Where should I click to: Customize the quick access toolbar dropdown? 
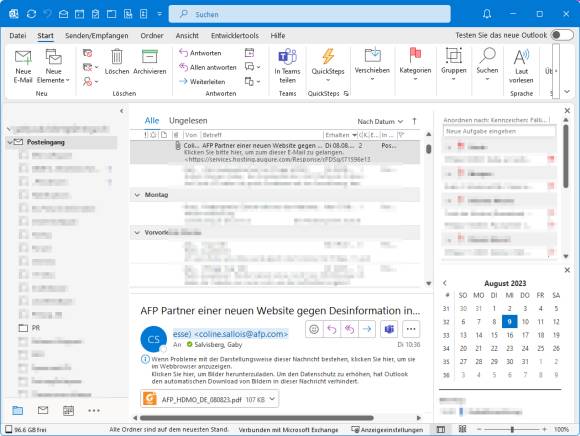click(x=159, y=14)
